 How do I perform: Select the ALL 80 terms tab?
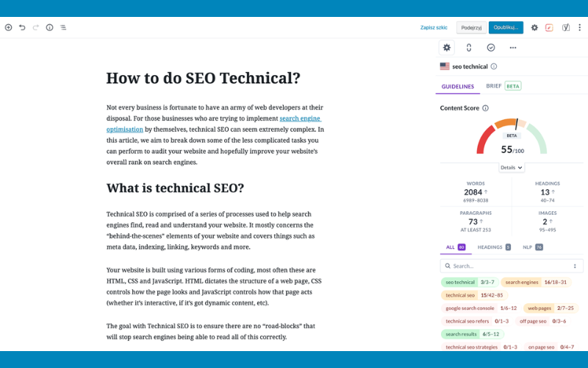pyautogui.click(x=456, y=247)
